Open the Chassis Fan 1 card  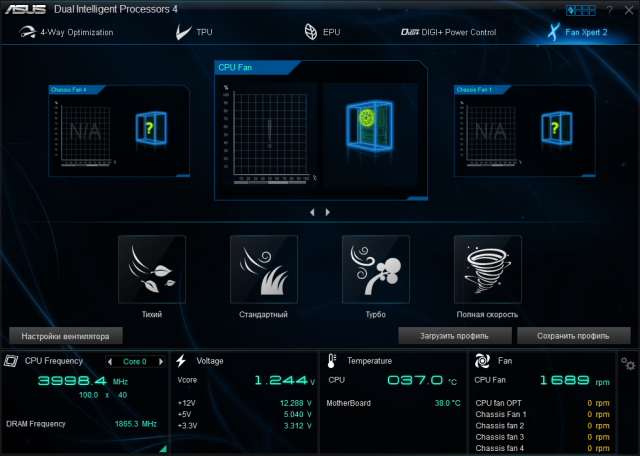click(524, 131)
